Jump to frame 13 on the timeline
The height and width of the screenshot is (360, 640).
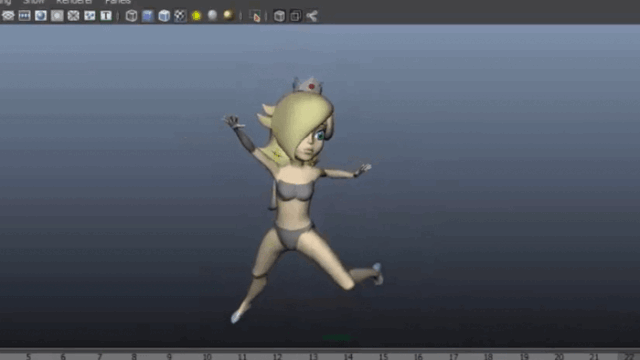(313, 356)
